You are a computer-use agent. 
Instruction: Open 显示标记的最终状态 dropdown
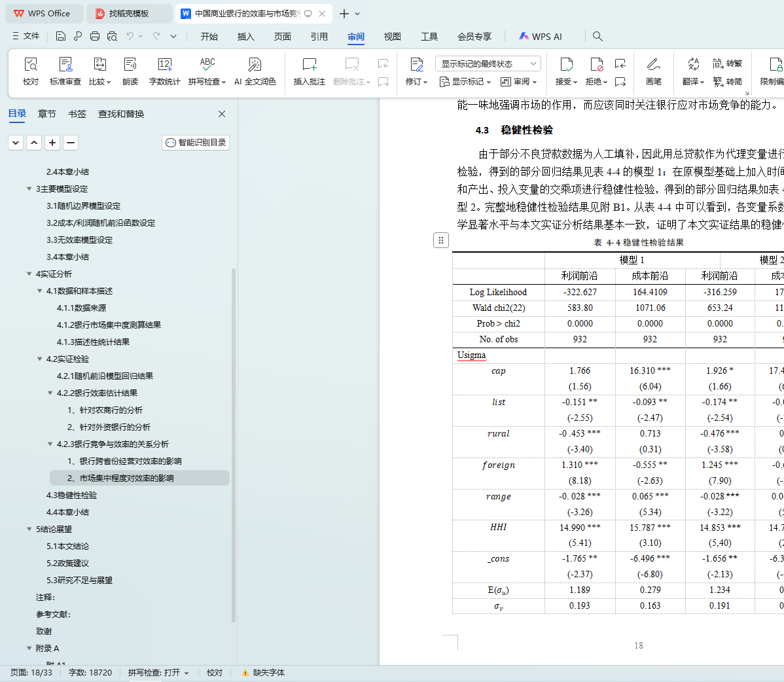pyautogui.click(x=488, y=63)
